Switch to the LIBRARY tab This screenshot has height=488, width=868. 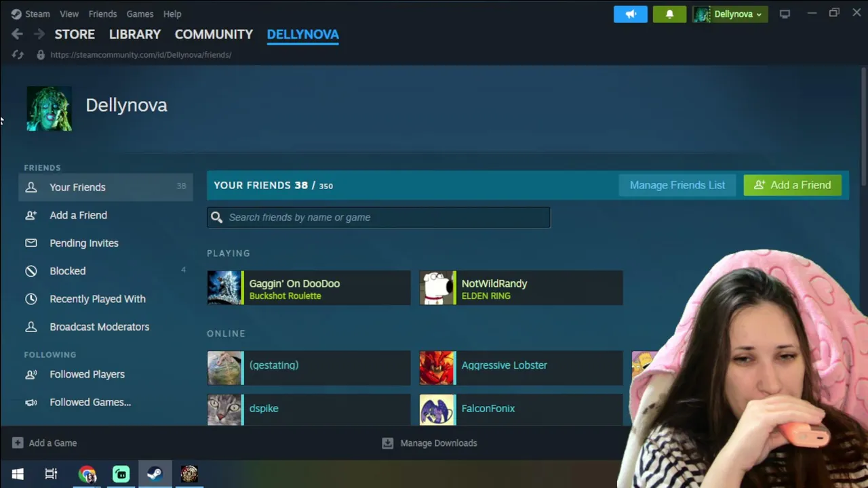tap(135, 34)
